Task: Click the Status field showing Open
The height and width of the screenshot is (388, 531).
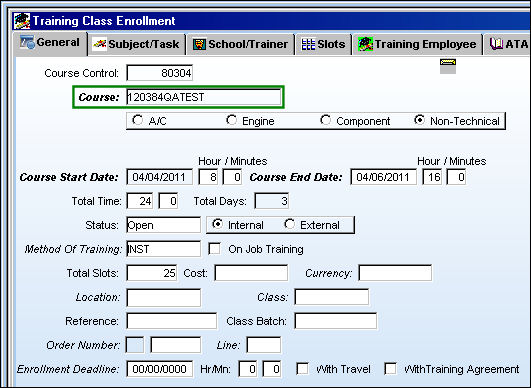Action: point(164,225)
